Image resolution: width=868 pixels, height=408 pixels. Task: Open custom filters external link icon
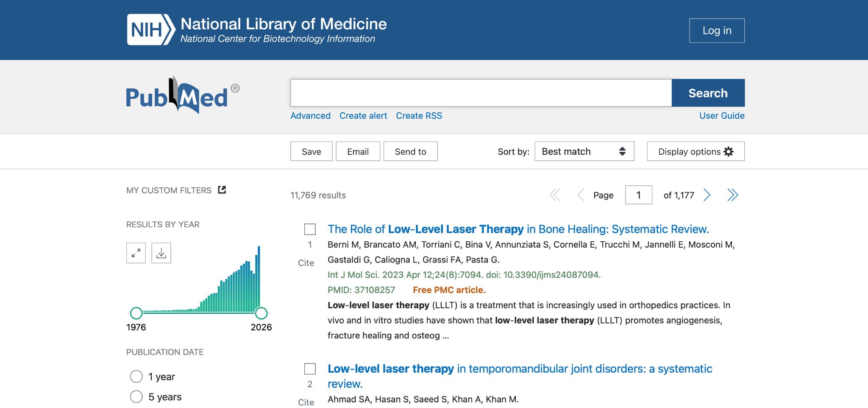[x=222, y=190]
